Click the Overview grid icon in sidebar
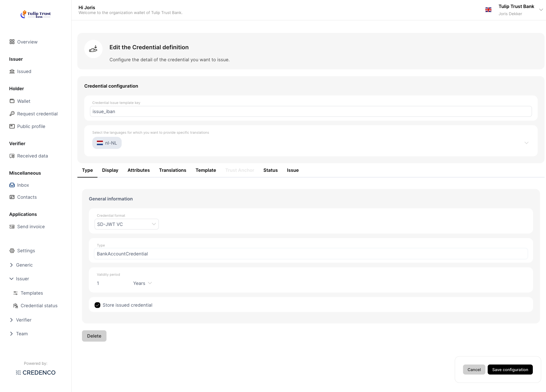Screen dimensions: 546x392 [12, 42]
